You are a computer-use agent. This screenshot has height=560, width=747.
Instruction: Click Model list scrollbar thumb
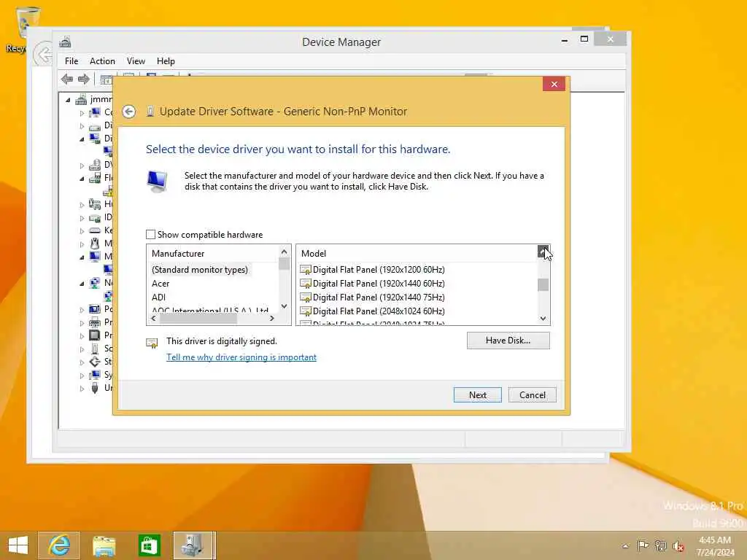(x=543, y=285)
